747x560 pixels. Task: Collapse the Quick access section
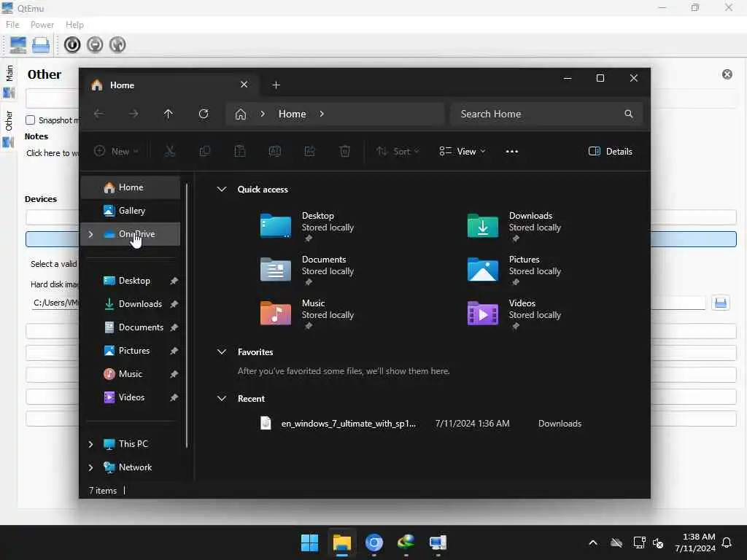point(222,189)
